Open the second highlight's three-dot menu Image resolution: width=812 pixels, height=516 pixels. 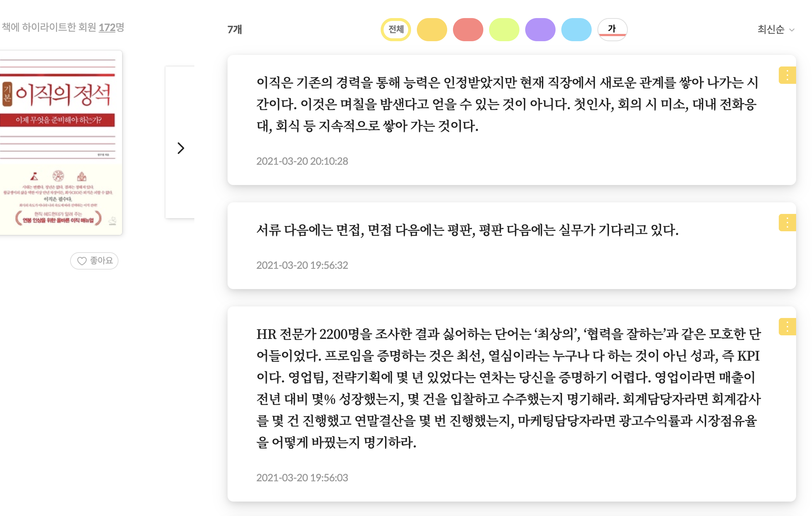787,223
